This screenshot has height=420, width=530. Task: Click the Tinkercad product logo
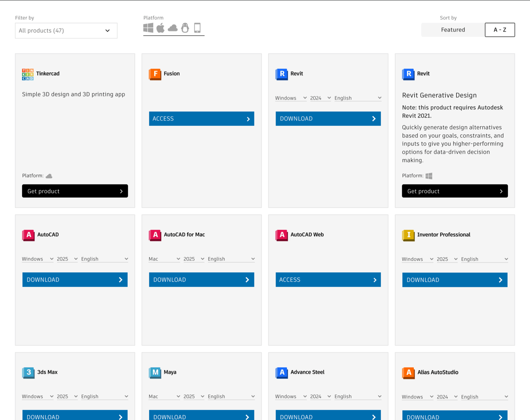28,74
